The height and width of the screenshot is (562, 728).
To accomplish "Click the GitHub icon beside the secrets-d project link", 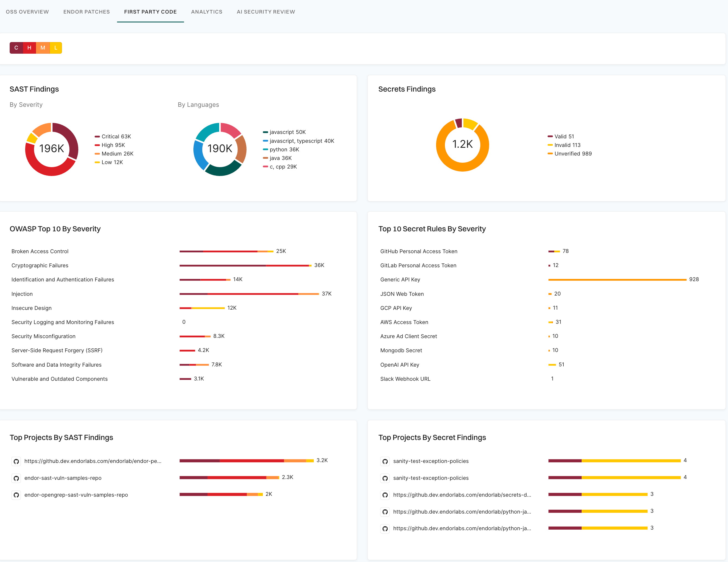I will pos(385,495).
